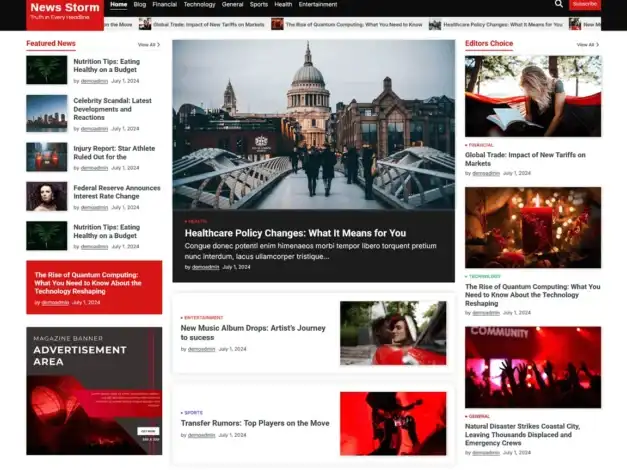
Task: Open Federal Reserve Interest Rate article
Action: pos(117,192)
